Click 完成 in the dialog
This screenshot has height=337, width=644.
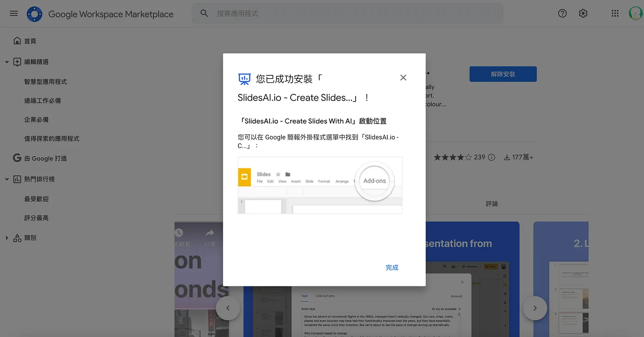(392, 268)
